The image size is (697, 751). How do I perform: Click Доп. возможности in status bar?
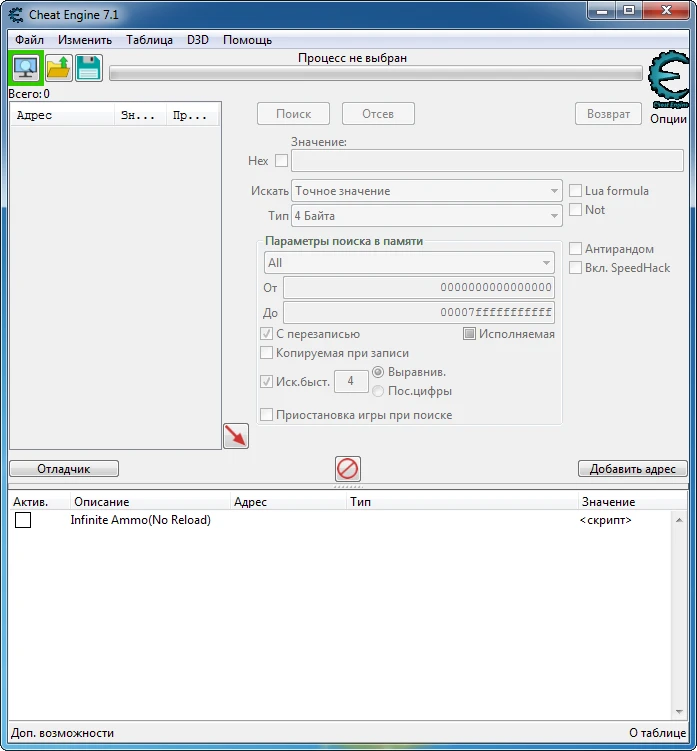click(62, 733)
